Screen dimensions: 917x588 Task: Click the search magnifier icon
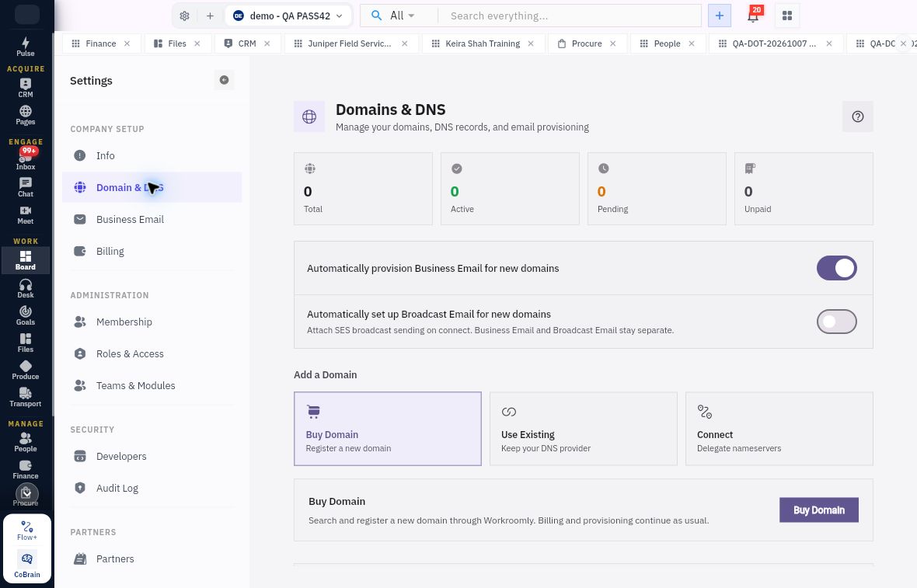coord(377,16)
